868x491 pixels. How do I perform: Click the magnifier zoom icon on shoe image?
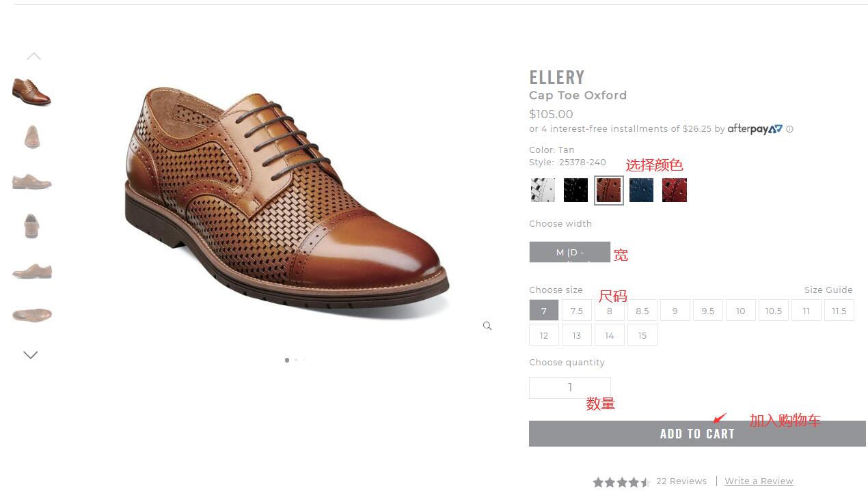tap(487, 326)
